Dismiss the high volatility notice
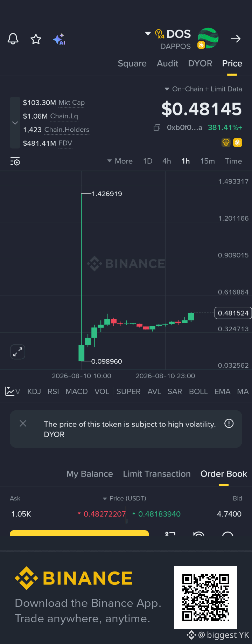 coord(23,423)
